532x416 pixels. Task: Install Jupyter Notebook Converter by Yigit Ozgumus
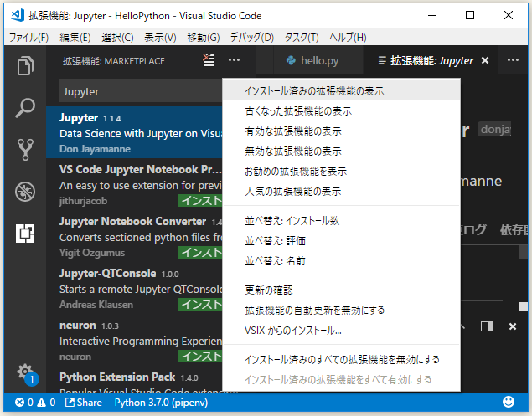pyautogui.click(x=200, y=253)
